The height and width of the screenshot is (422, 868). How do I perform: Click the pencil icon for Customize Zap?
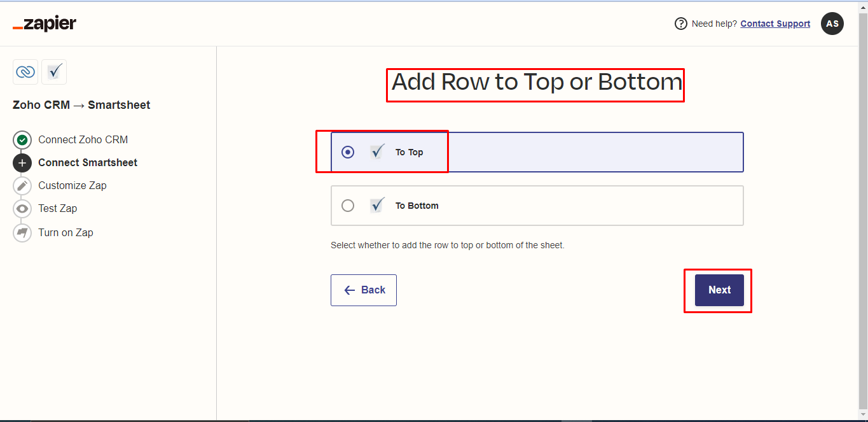[x=22, y=185]
